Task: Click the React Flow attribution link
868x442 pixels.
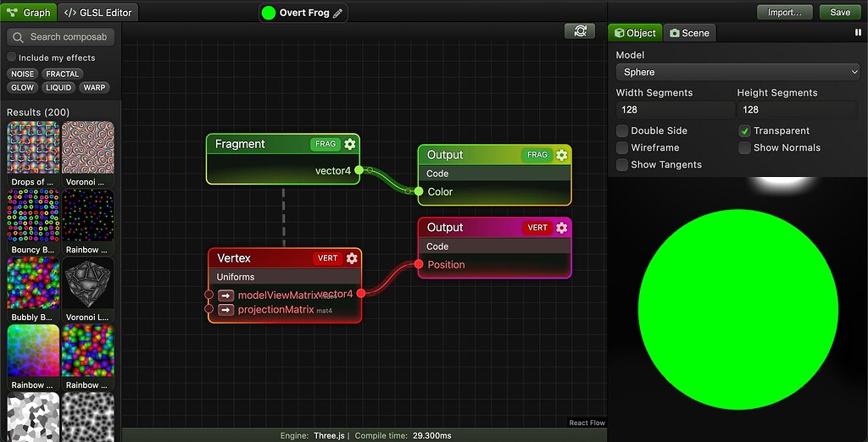Action: click(x=587, y=423)
